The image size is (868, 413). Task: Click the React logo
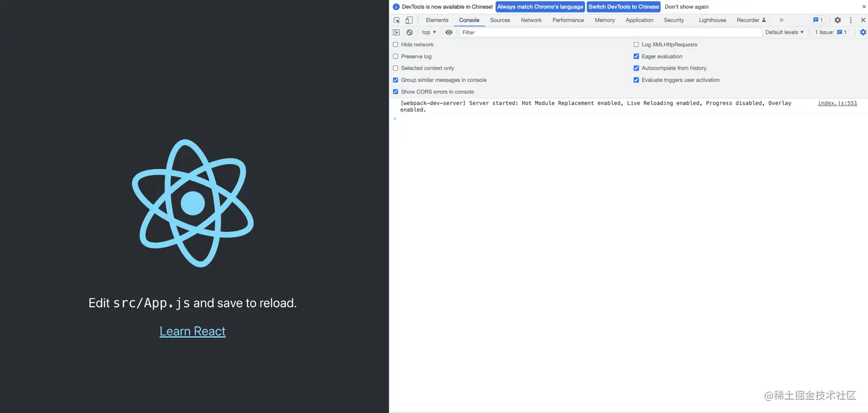click(x=193, y=203)
